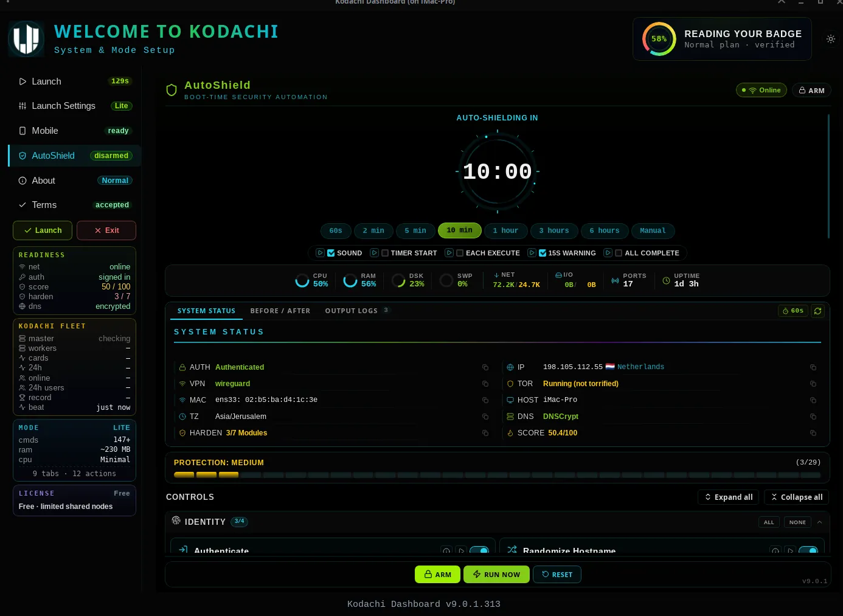
Task: Toggle the Randomize Hostname switch
Action: click(x=808, y=550)
